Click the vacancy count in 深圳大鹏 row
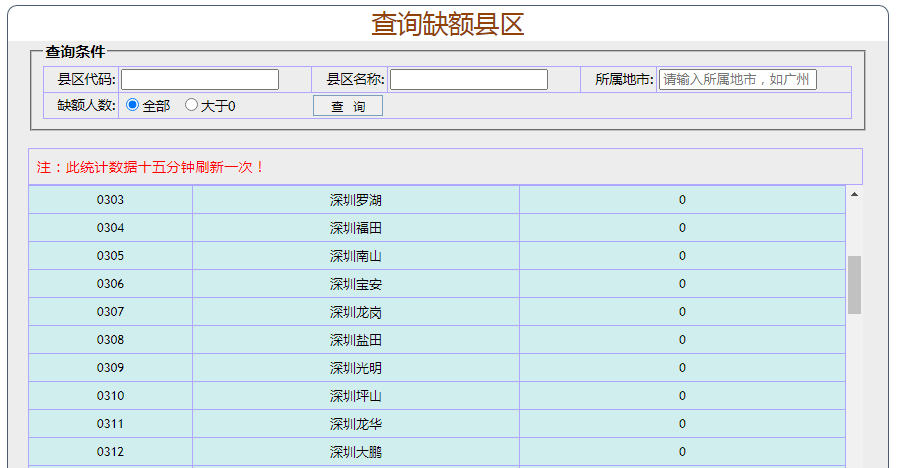Screen dimensions: 897x468 click(x=682, y=452)
